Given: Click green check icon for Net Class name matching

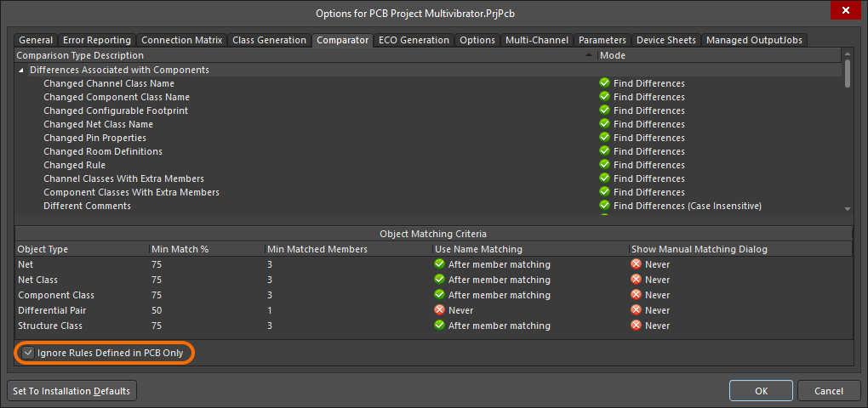Looking at the screenshot, I should 440,280.
